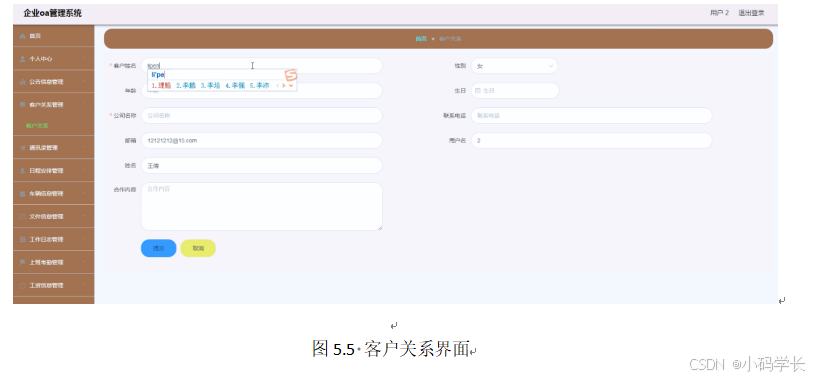Click the 首页 home icon in sidebar
The height and width of the screenshot is (380, 817).
pyautogui.click(x=22, y=36)
